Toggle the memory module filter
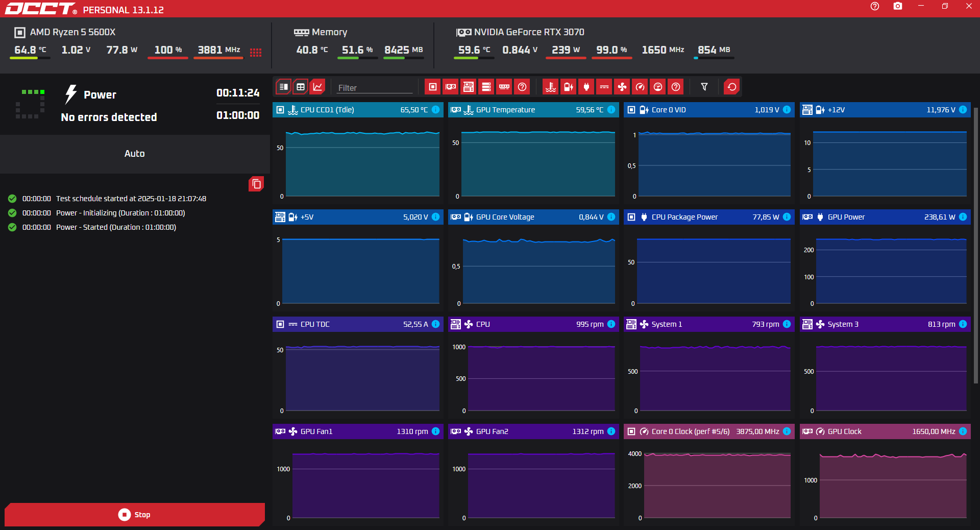Viewport: 980px width, 530px height. tap(504, 87)
